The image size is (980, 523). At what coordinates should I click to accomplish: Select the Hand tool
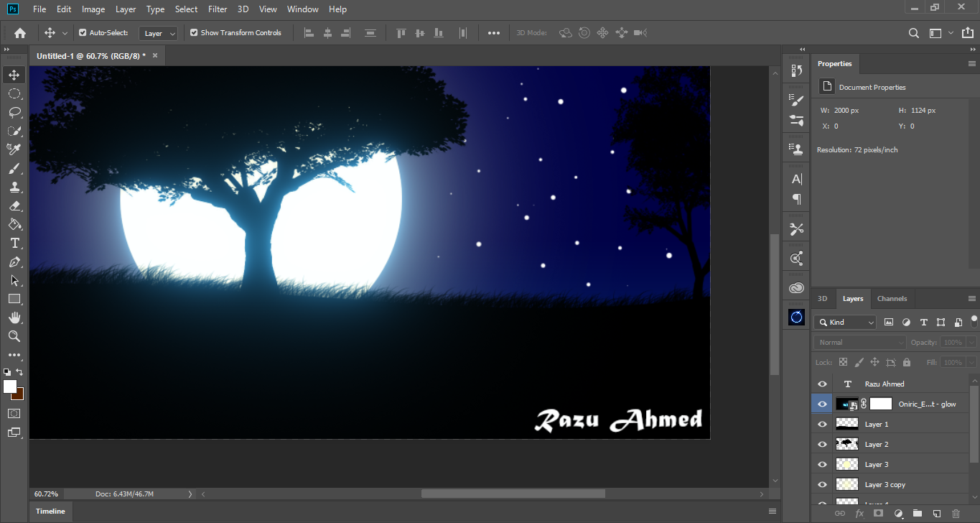pos(14,318)
